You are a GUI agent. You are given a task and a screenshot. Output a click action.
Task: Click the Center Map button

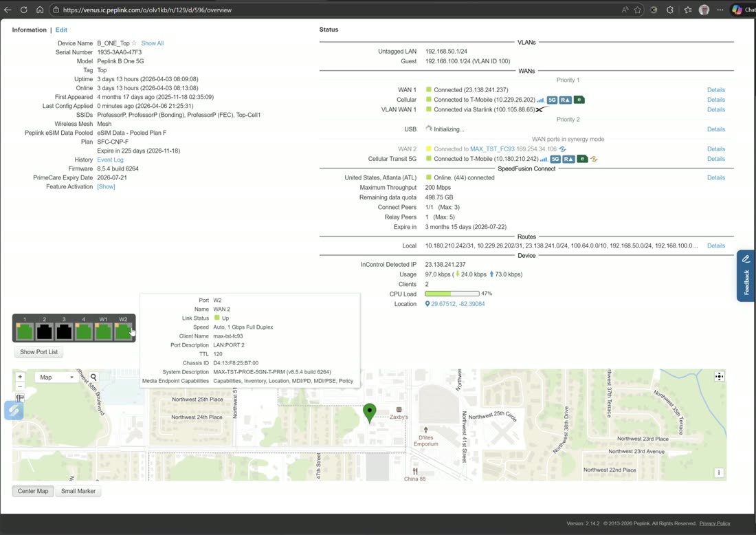(33, 491)
